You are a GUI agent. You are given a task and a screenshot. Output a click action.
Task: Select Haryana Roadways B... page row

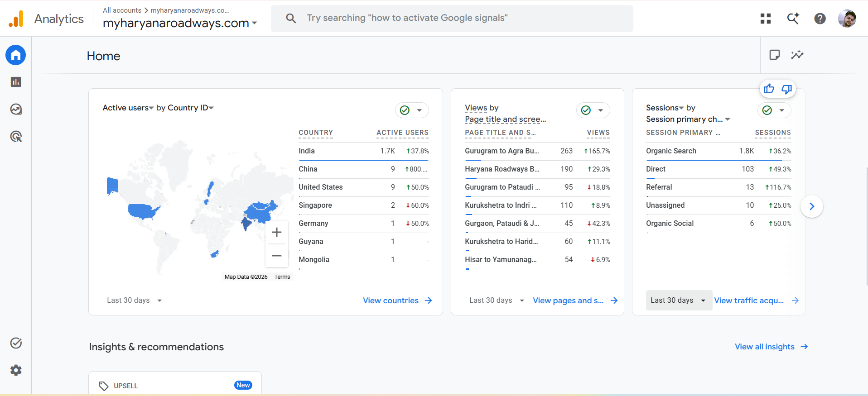click(x=537, y=169)
